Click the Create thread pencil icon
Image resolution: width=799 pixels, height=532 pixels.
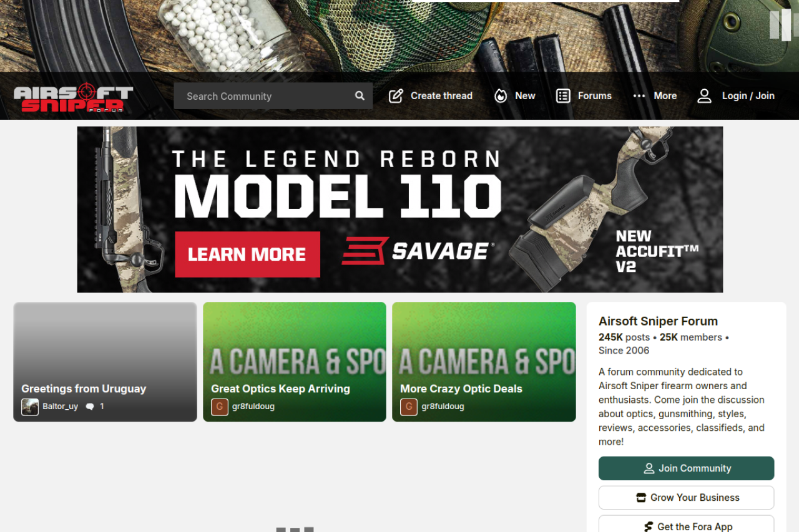click(396, 96)
